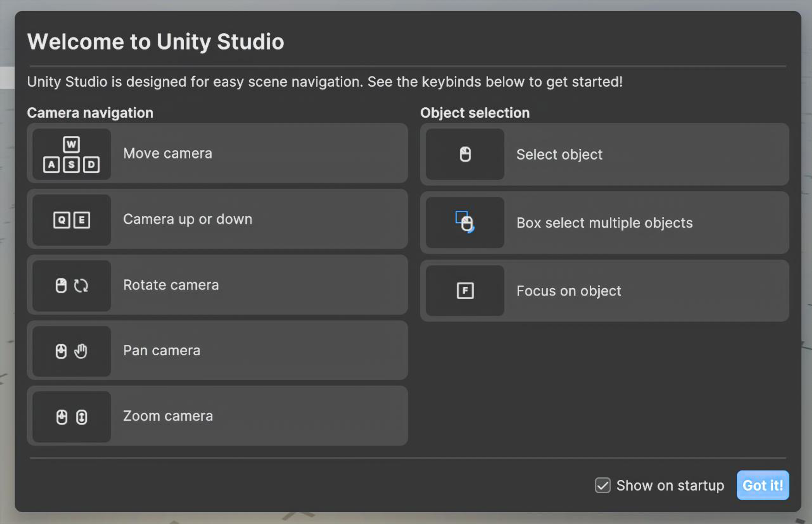Click the Zoom camera label
The width and height of the screenshot is (812, 524).
[168, 416]
